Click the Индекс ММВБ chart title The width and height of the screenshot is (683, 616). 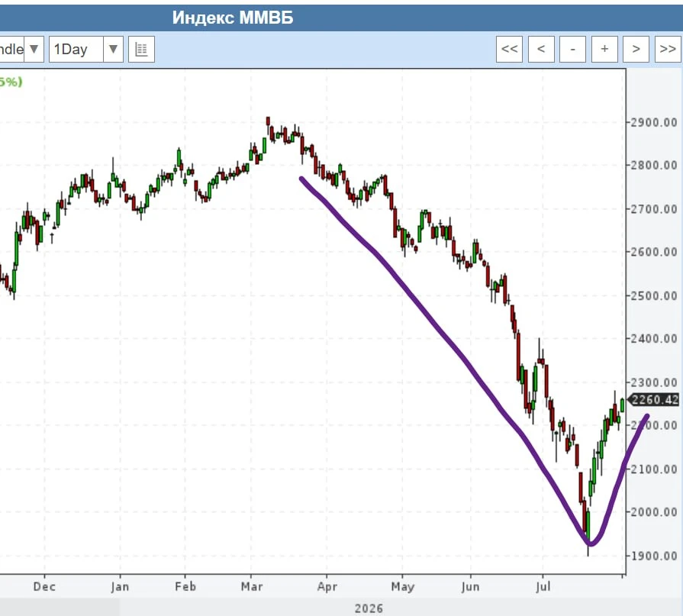[233, 18]
